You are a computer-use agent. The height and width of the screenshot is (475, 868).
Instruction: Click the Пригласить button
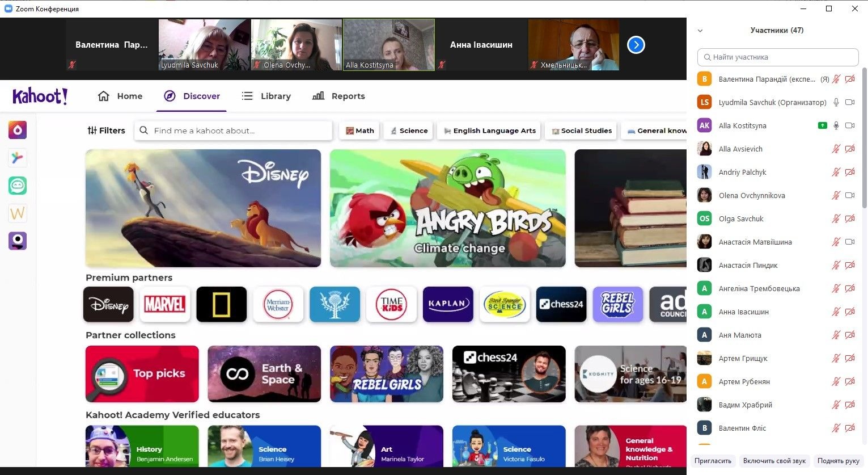click(713, 461)
